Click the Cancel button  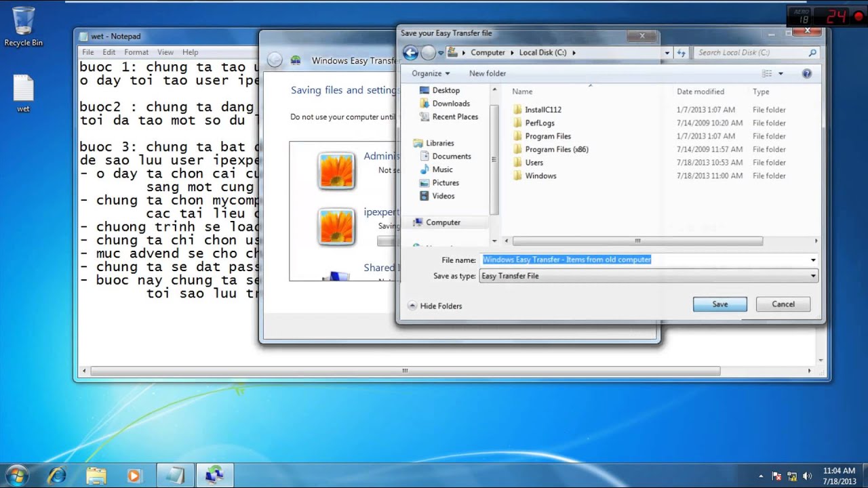pyautogui.click(x=783, y=304)
